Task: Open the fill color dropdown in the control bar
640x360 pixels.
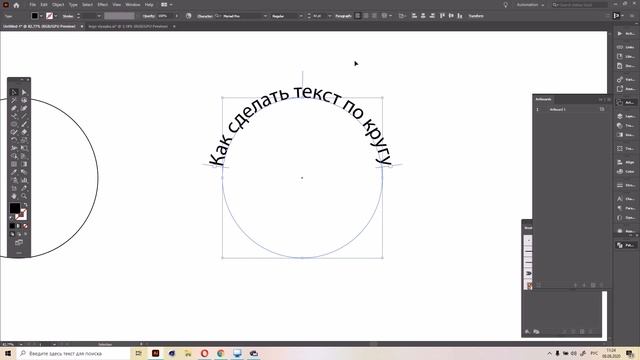Action: 41,16
